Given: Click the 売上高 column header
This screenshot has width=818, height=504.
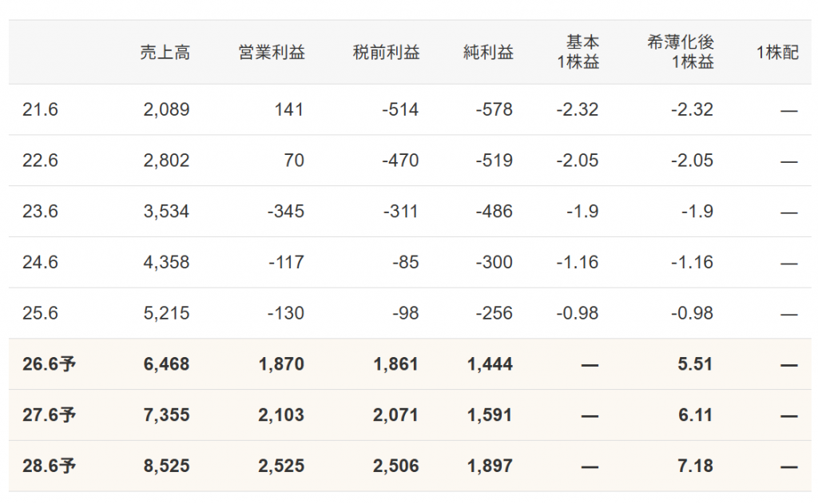Looking at the screenshot, I should pyautogui.click(x=165, y=52).
